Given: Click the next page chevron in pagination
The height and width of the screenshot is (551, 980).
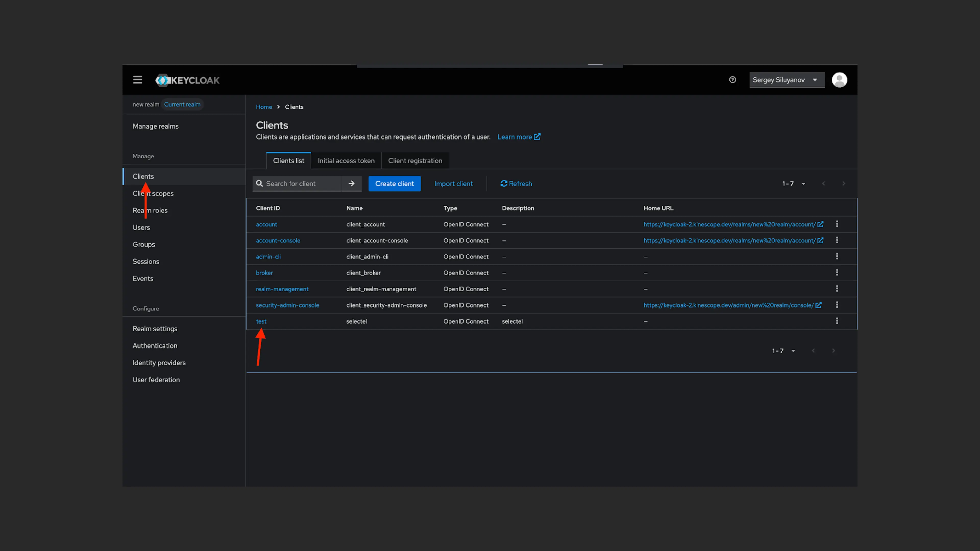Looking at the screenshot, I should pyautogui.click(x=844, y=183).
